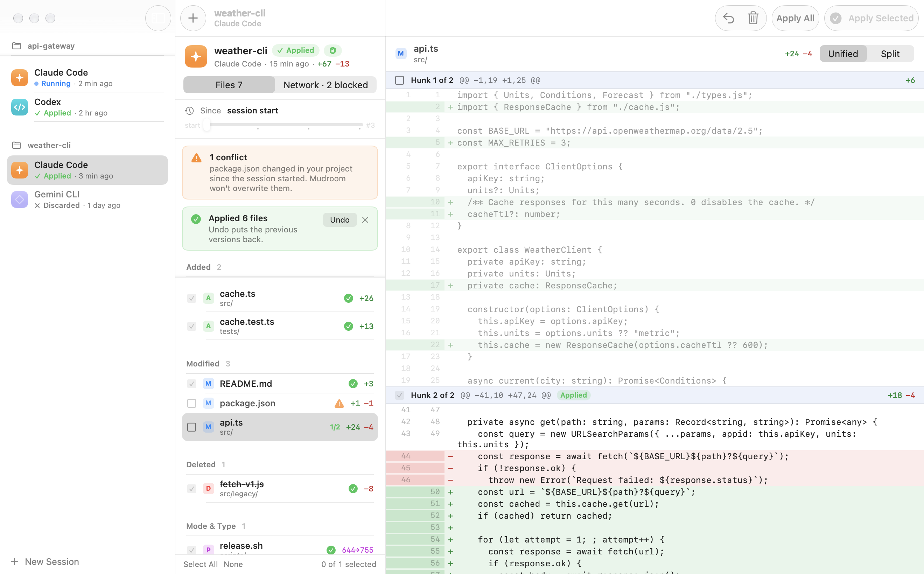Toggle the README.md checkbox
The height and width of the screenshot is (574, 924).
192,384
